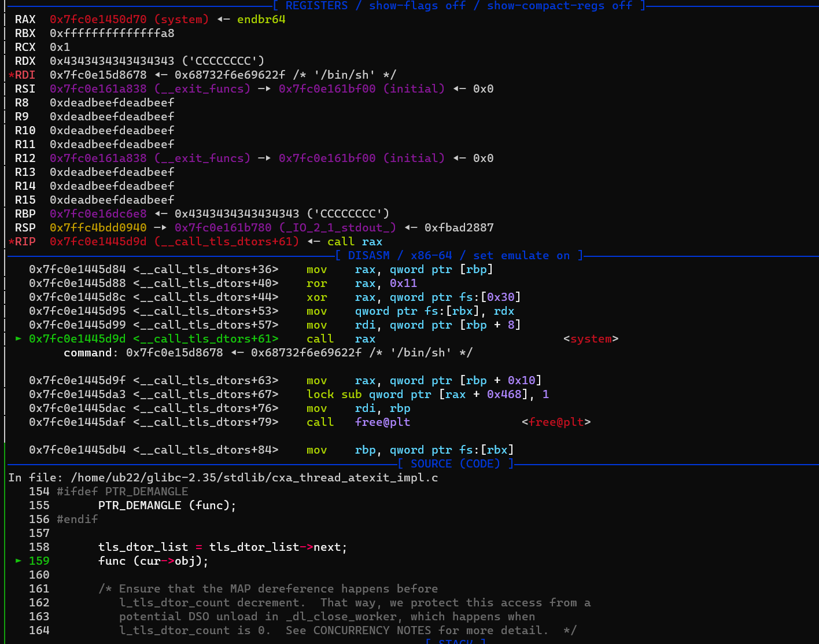Select the RSP address 0x7ffc4bdd0940
This screenshot has width=819, height=644.
98,227
